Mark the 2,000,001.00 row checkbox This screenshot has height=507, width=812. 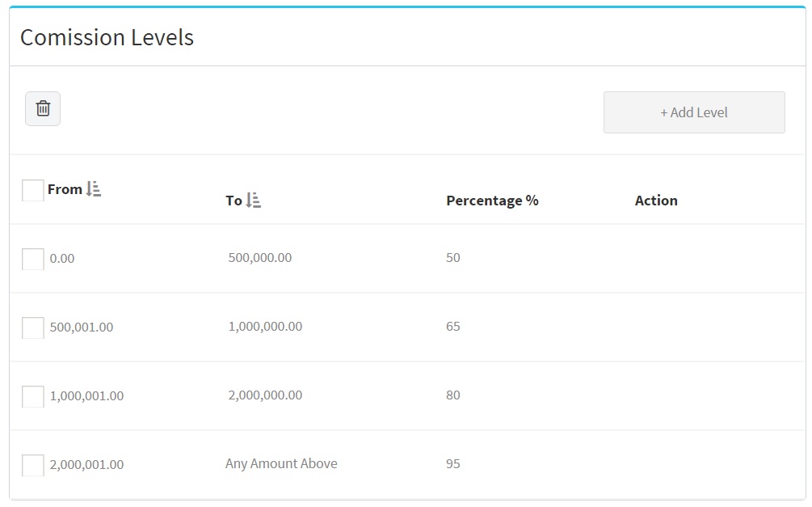click(33, 465)
